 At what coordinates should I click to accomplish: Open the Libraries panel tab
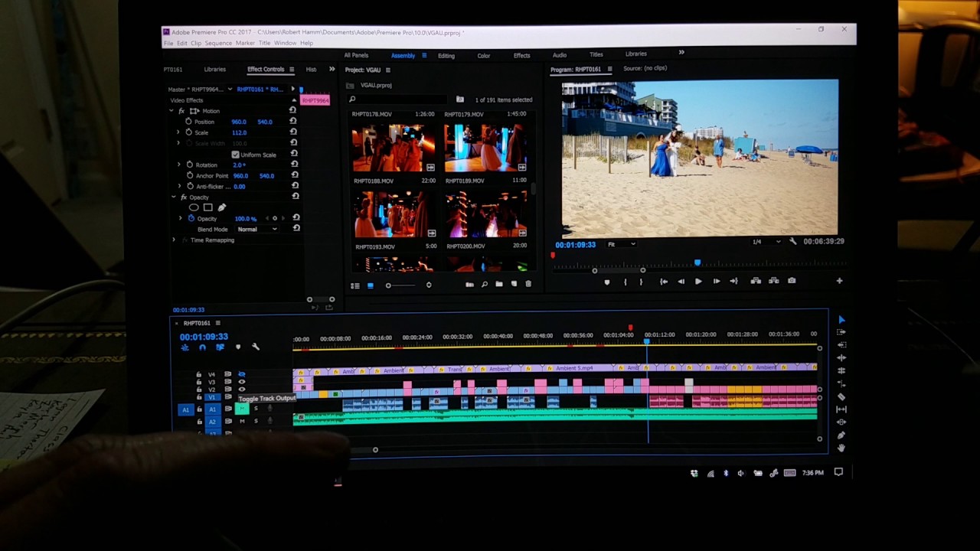tap(214, 70)
